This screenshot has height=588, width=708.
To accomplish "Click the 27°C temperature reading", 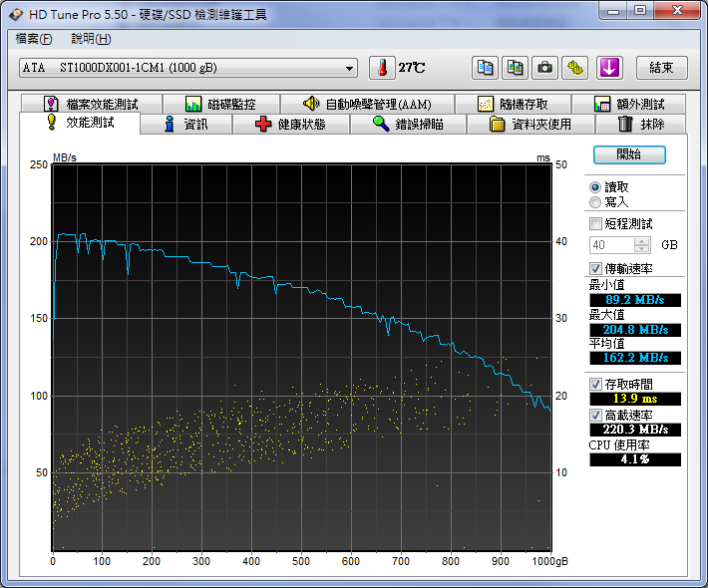I will pos(412,68).
